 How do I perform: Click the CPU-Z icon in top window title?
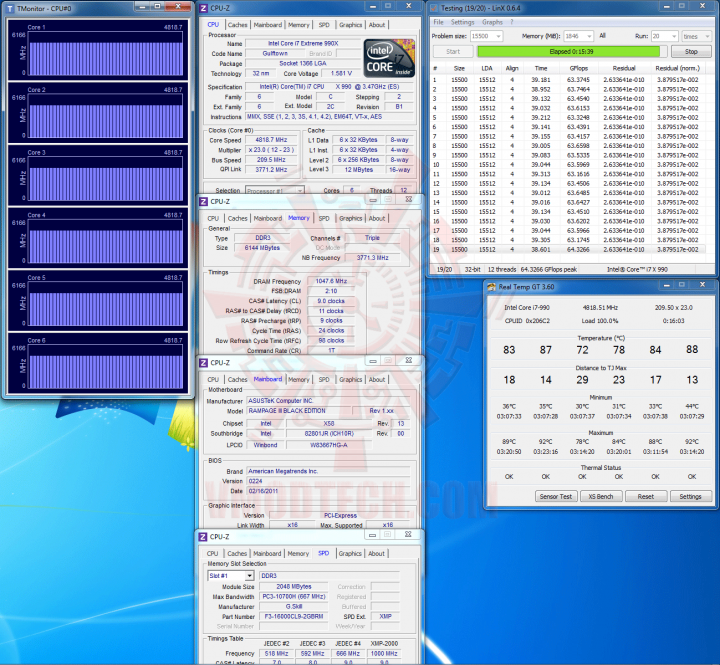pos(204,8)
